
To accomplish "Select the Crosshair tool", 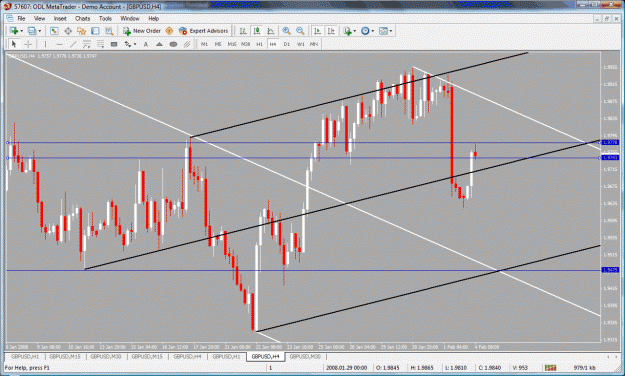I will [28, 44].
